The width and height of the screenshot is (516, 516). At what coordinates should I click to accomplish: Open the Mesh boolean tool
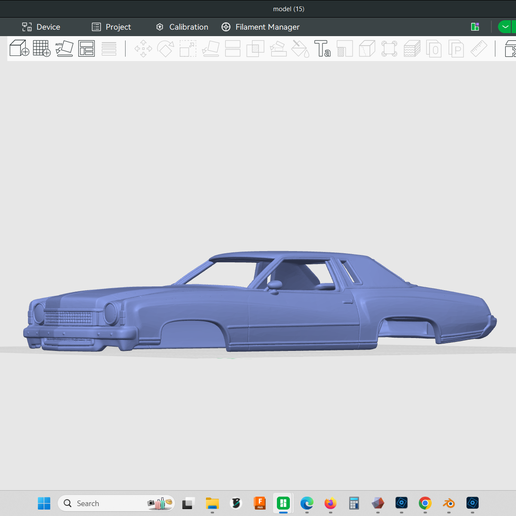pos(255,49)
